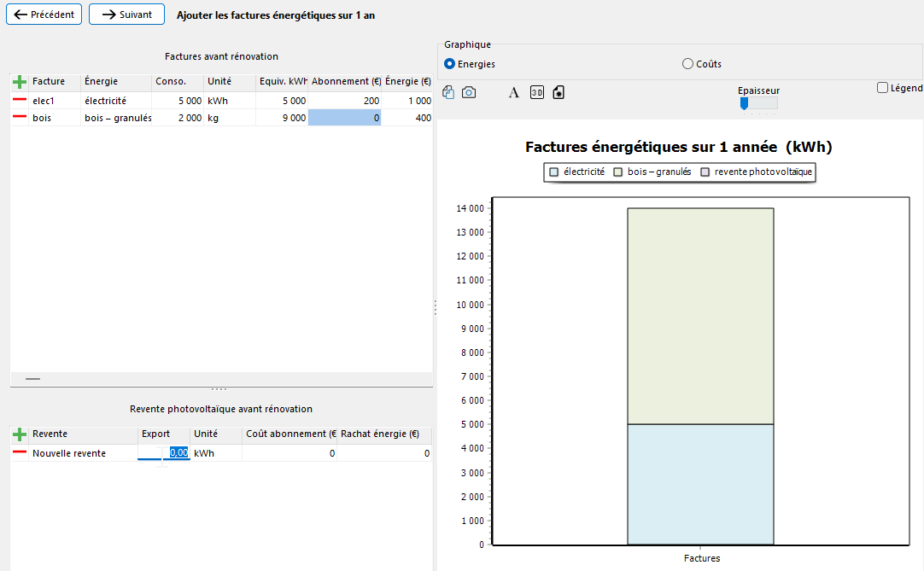The width and height of the screenshot is (924, 571).
Task: Open the kWh unit cell for Nouvelle revente
Action: (215, 453)
